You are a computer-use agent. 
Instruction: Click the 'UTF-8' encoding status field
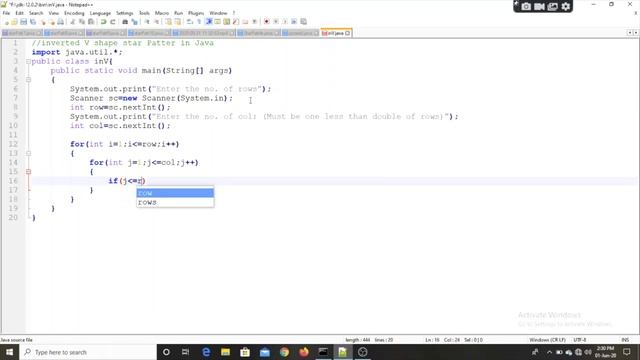tap(580, 340)
